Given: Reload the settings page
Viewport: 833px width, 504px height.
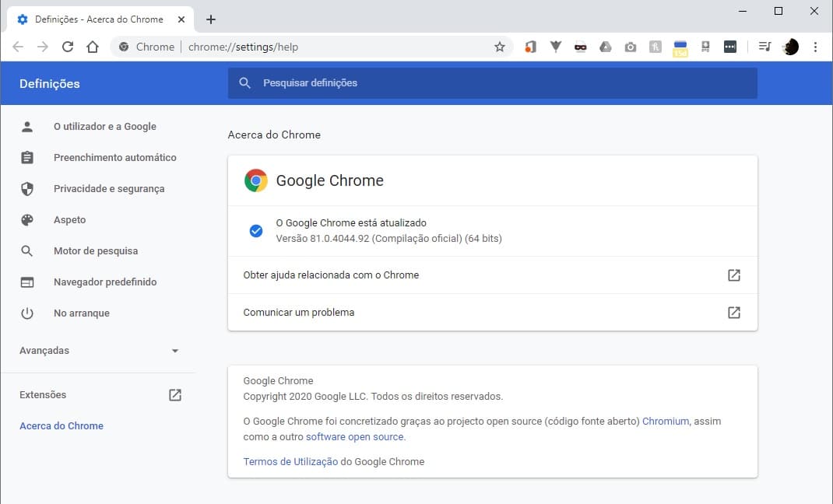Looking at the screenshot, I should (68, 47).
